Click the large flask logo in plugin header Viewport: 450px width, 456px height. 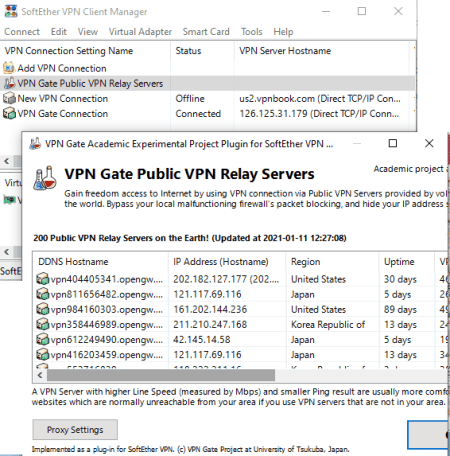click(x=45, y=178)
